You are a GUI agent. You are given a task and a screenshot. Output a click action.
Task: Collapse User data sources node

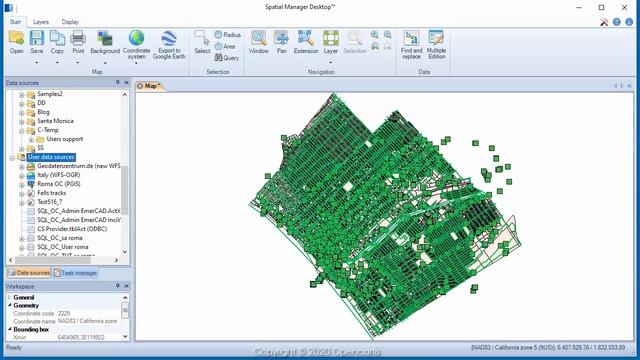coord(12,158)
